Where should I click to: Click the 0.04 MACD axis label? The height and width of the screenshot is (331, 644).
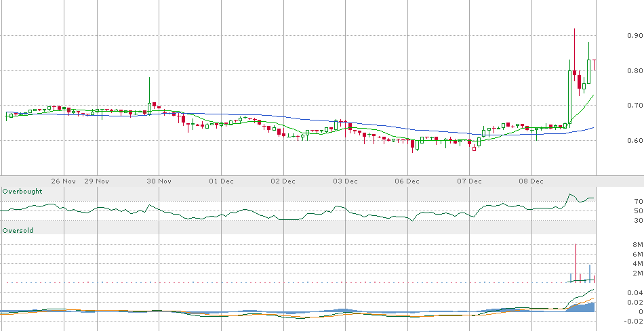pos(635,293)
